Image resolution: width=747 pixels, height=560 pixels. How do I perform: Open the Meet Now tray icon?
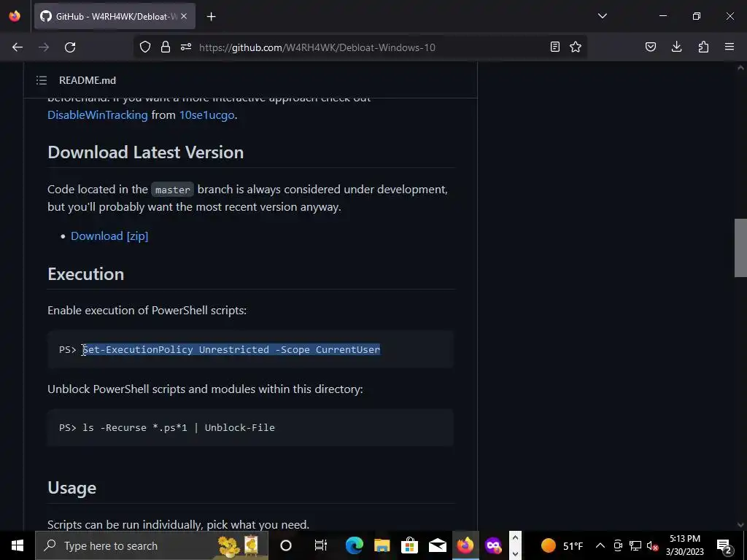[x=617, y=545]
